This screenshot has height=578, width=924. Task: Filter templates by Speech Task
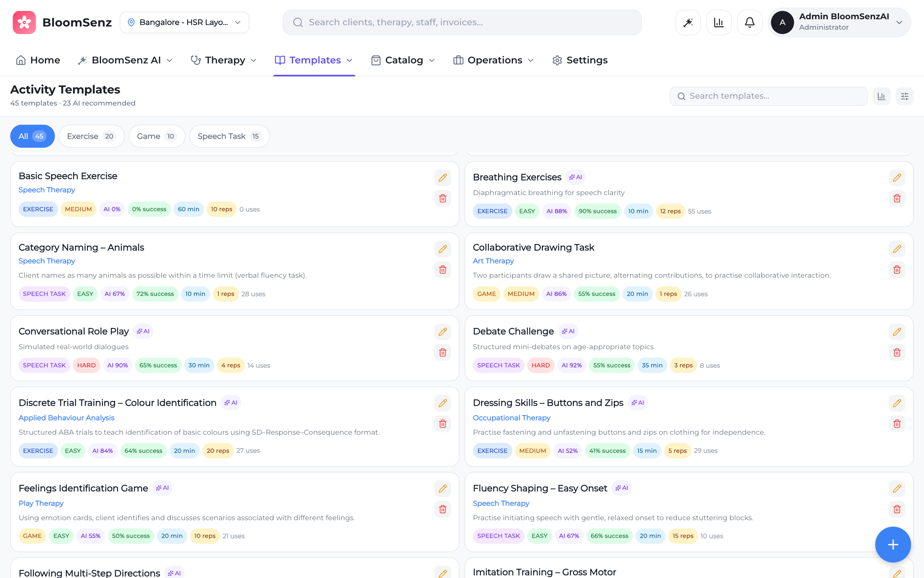coord(229,136)
